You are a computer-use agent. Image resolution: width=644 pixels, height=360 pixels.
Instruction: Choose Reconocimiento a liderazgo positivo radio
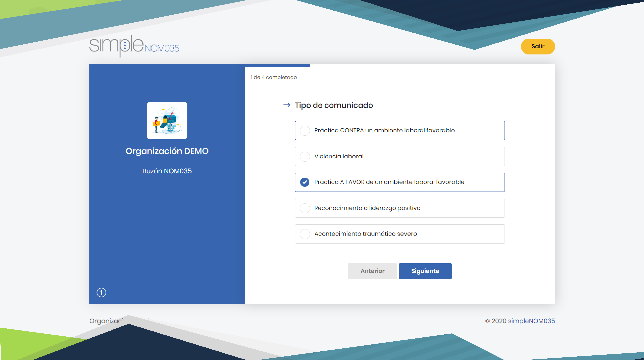305,208
